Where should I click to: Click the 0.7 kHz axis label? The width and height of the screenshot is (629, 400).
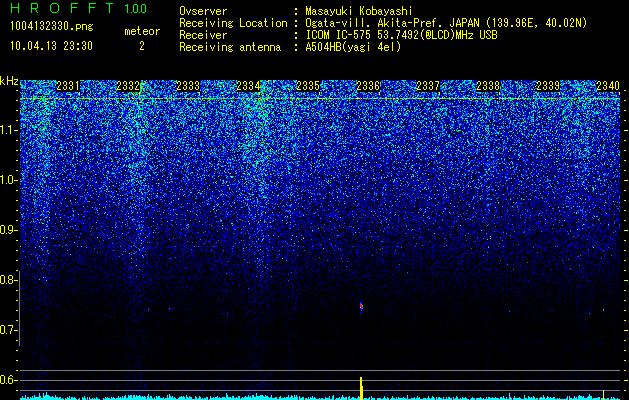8,330
